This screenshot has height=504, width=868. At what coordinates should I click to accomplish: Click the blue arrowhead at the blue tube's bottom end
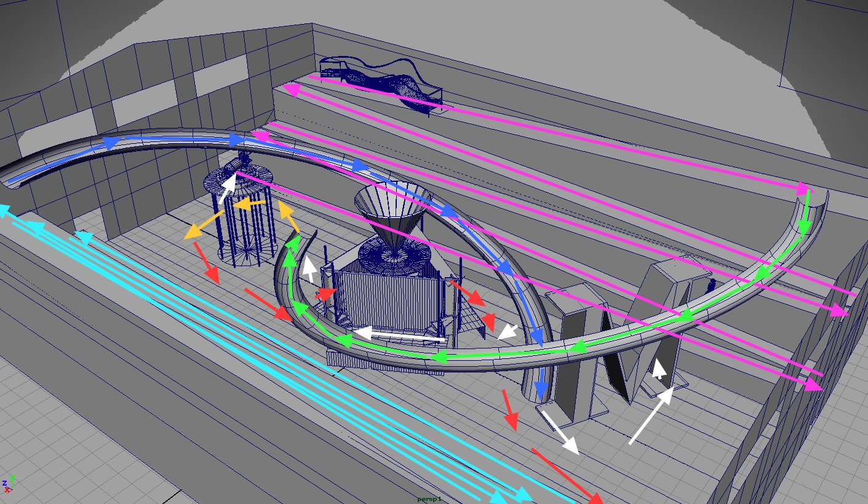pyautogui.click(x=541, y=390)
